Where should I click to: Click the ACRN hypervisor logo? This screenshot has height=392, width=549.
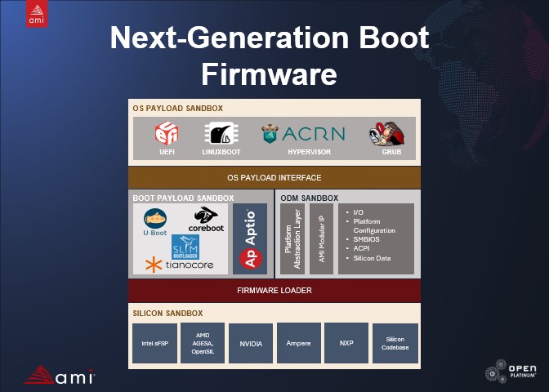(x=303, y=134)
